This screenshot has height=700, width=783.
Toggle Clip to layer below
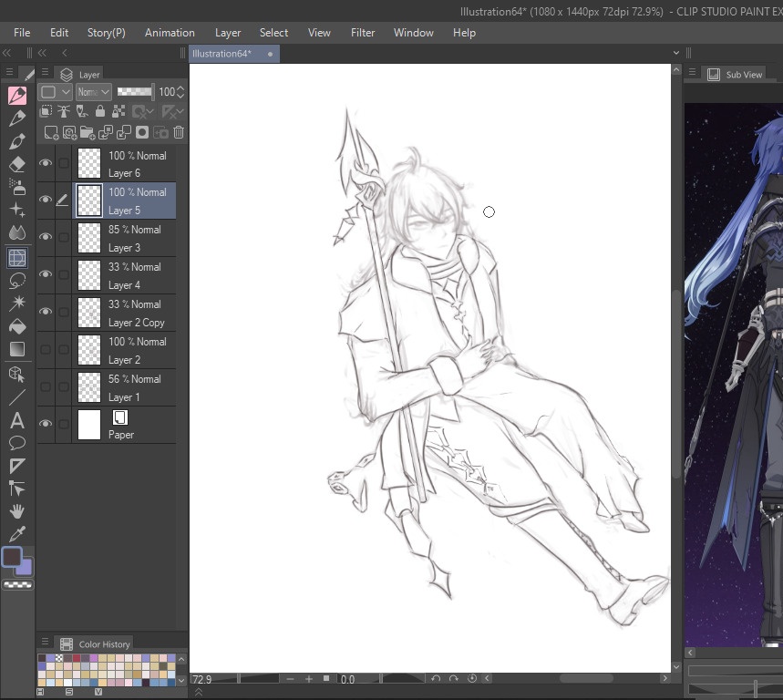coord(46,111)
